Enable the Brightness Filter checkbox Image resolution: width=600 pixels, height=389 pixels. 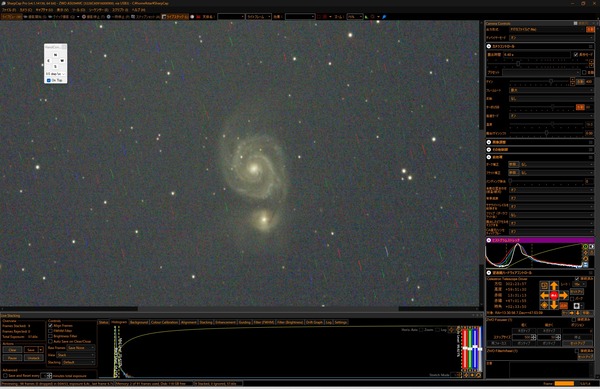click(50, 336)
